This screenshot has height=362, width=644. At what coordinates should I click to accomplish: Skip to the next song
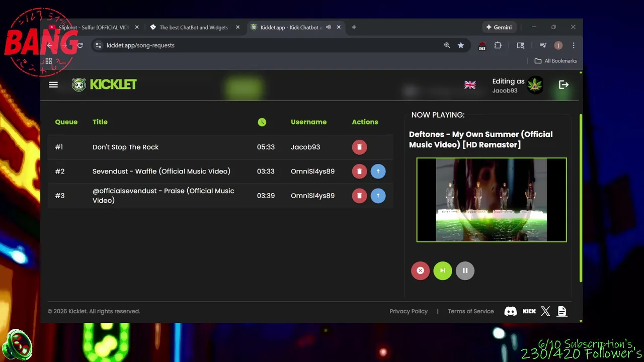[443, 270]
